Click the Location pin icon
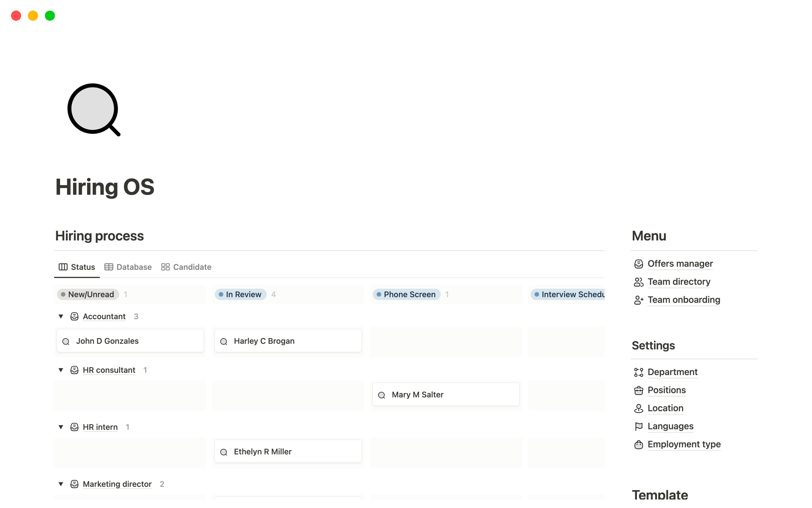 coord(638,409)
